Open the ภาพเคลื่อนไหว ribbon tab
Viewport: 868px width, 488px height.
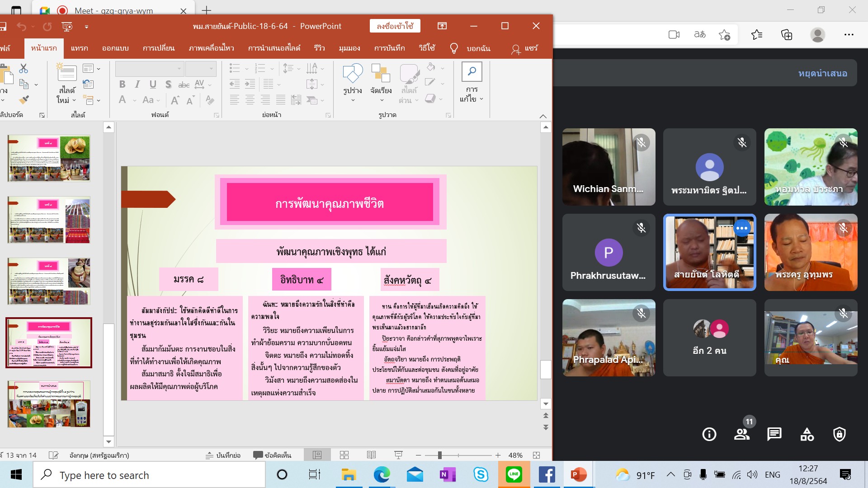(211, 48)
